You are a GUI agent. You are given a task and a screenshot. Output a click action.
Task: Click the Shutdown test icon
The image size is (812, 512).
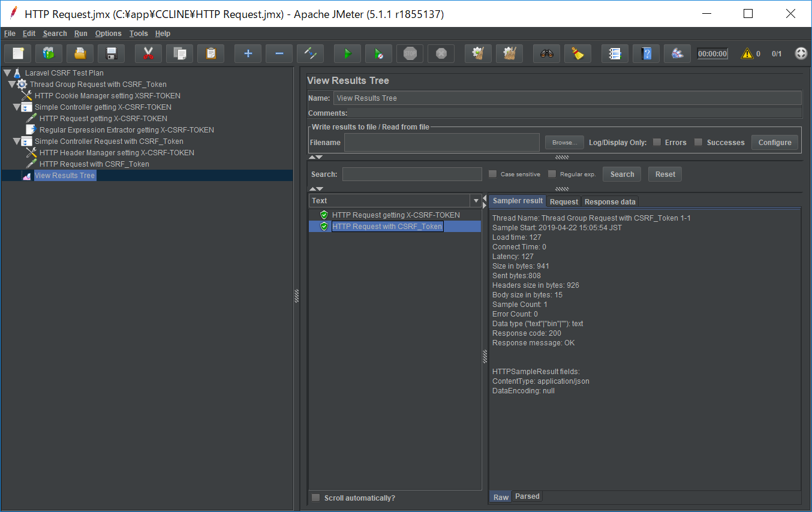441,53
